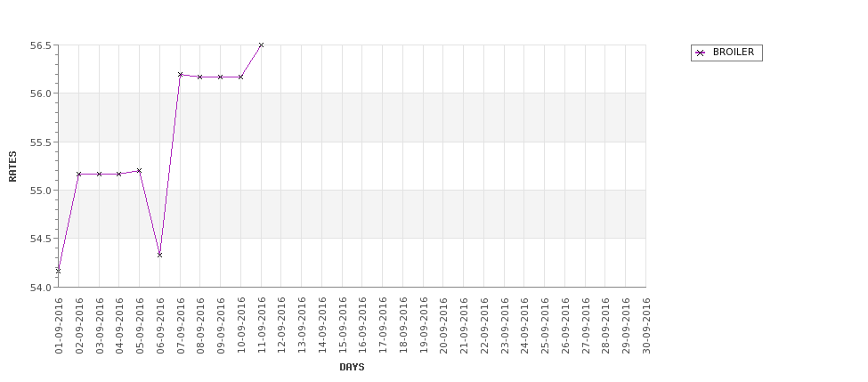Click the BROILER legend label
The height and width of the screenshot is (382, 868).
[733, 53]
